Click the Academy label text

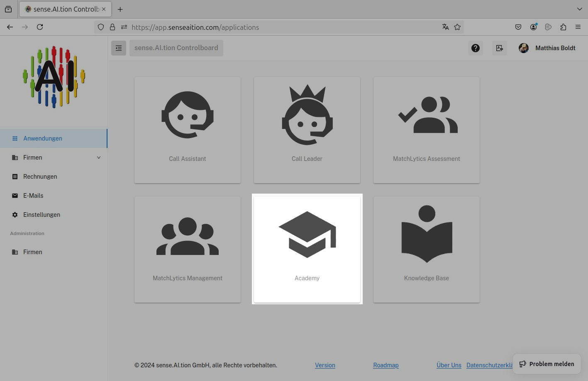click(307, 278)
